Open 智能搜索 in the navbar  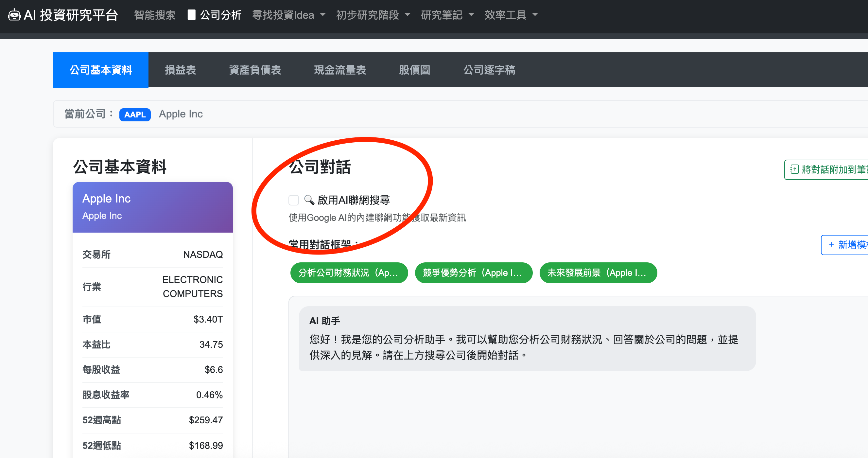click(155, 15)
